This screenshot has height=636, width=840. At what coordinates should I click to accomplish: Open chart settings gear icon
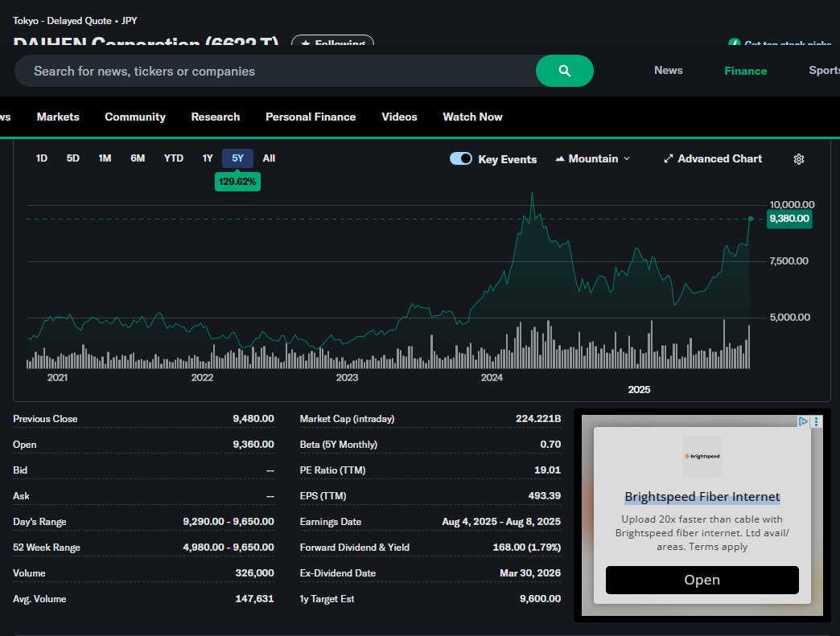pyautogui.click(x=799, y=159)
